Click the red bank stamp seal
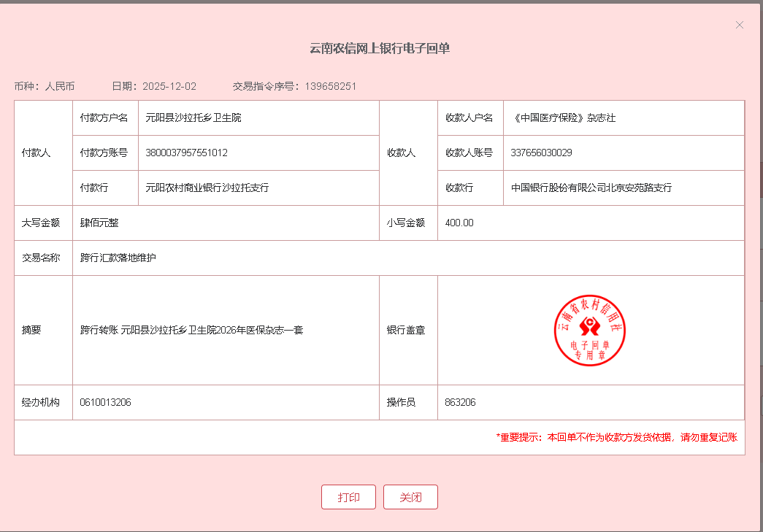The image size is (763, 532). tap(590, 330)
